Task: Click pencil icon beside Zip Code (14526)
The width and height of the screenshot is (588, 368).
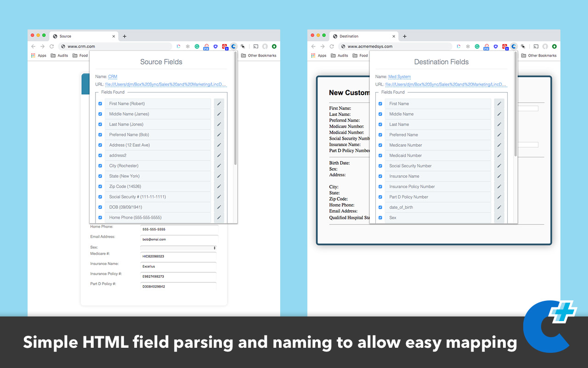Action: coord(219,186)
